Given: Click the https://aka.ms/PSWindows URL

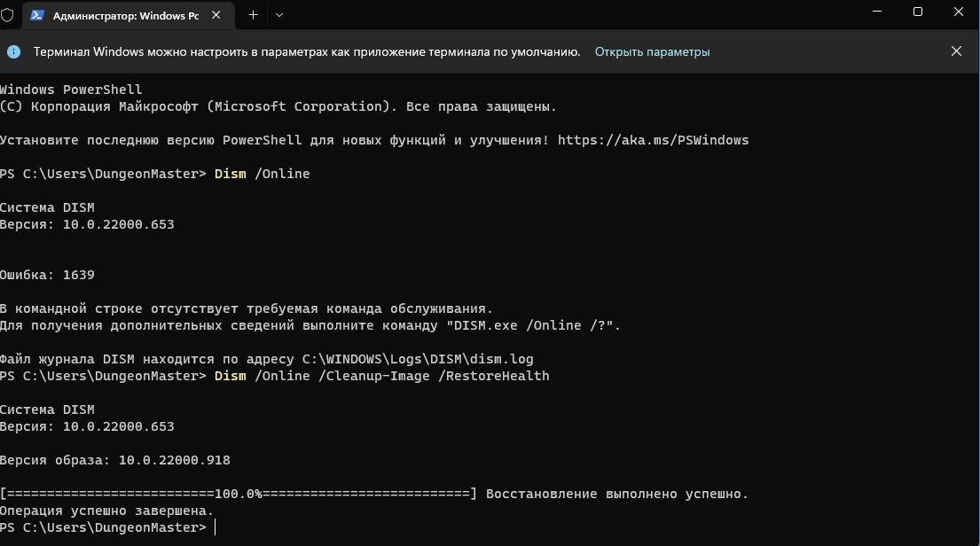Looking at the screenshot, I should coord(653,140).
